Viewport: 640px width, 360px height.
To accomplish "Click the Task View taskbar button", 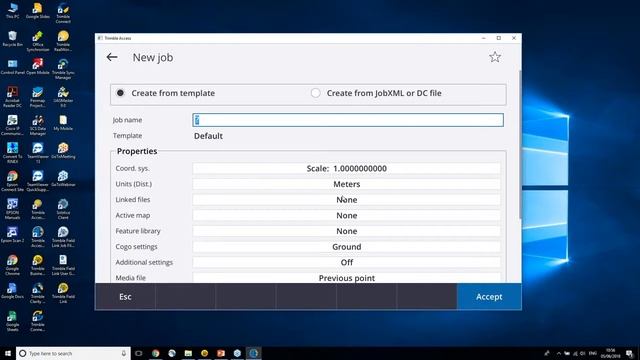I will (139, 353).
